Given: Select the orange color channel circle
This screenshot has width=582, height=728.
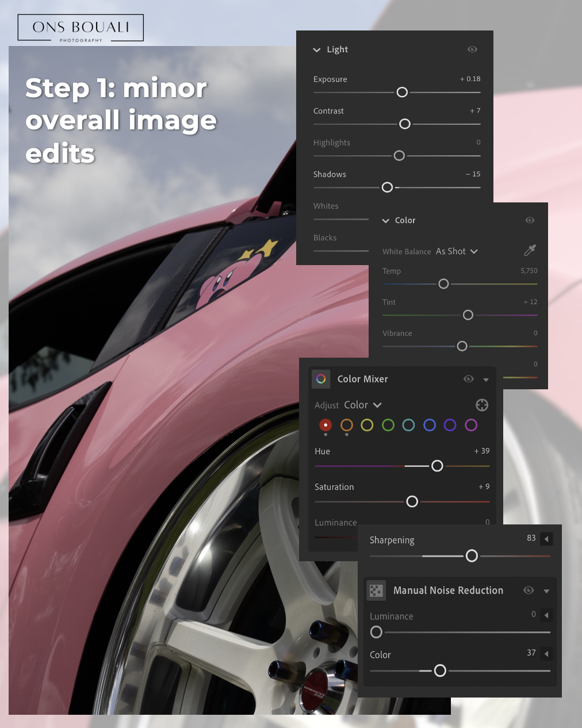Looking at the screenshot, I should point(346,425).
